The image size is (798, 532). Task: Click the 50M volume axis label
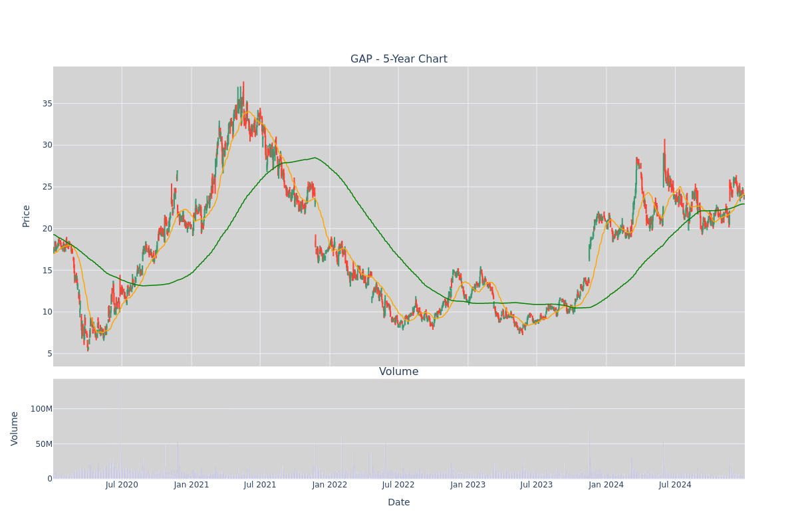(44, 444)
